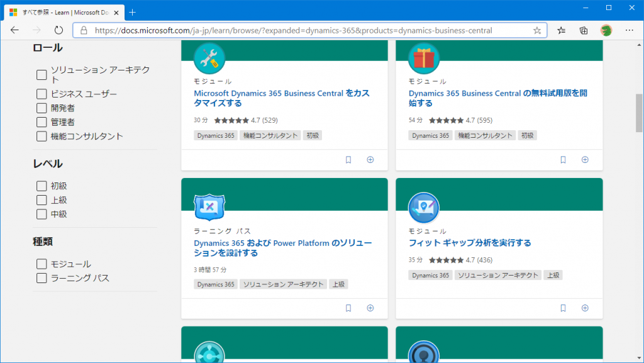
Task: Click the fit gap analysis module badge icon
Action: coord(424,208)
